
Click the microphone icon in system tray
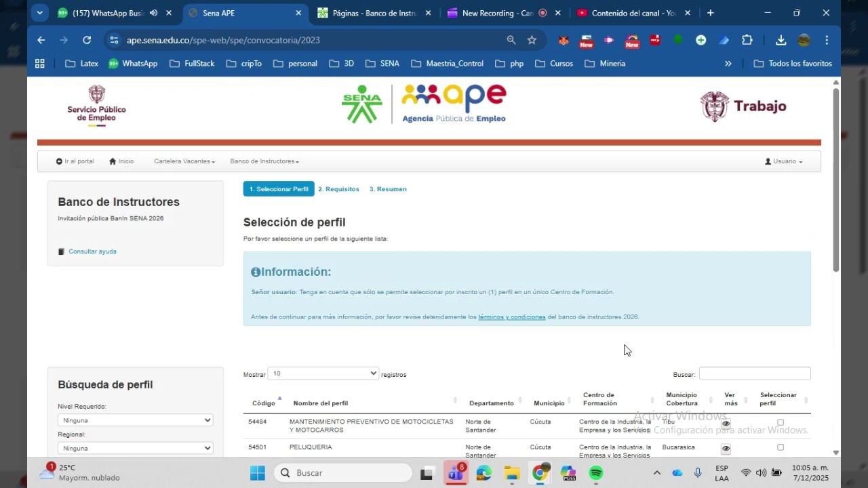click(x=698, y=473)
